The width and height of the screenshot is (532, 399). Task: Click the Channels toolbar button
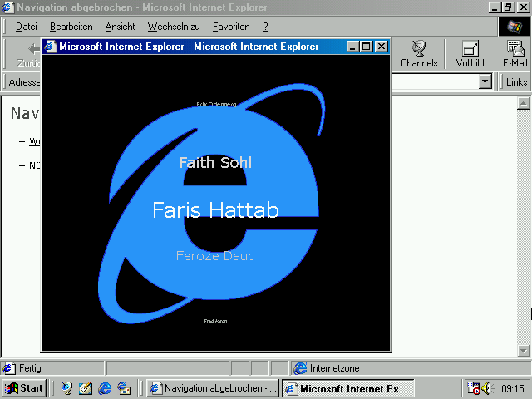419,54
